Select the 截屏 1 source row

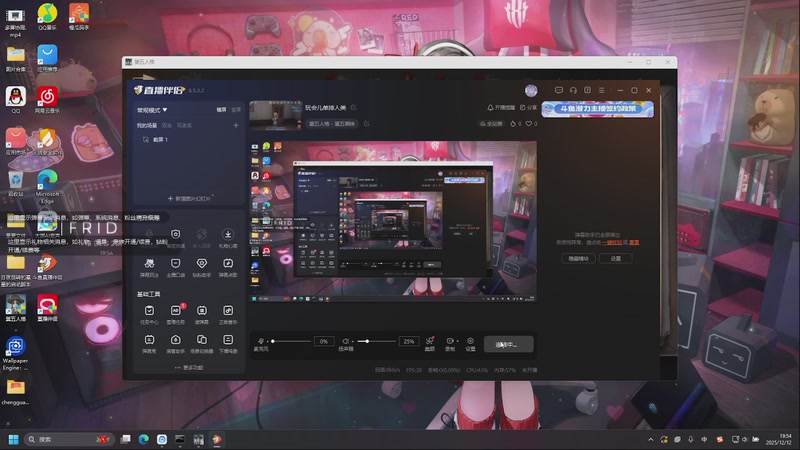click(189, 139)
